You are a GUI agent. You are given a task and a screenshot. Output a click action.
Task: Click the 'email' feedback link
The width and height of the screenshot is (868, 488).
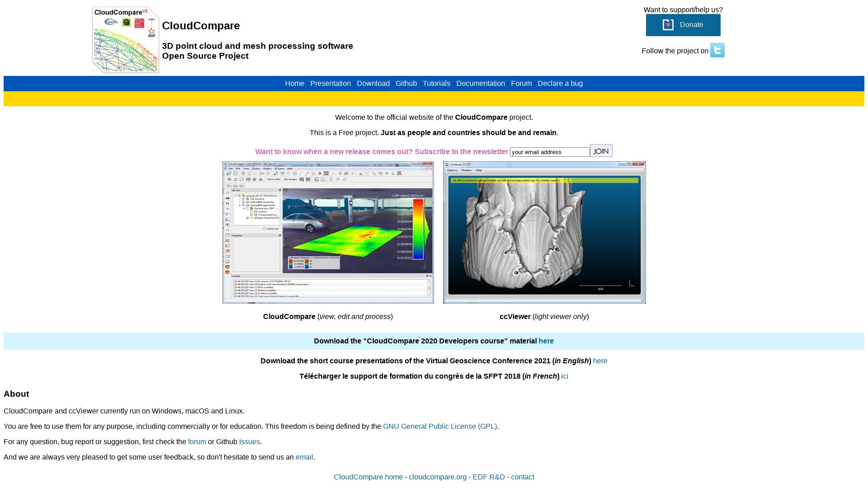304,457
